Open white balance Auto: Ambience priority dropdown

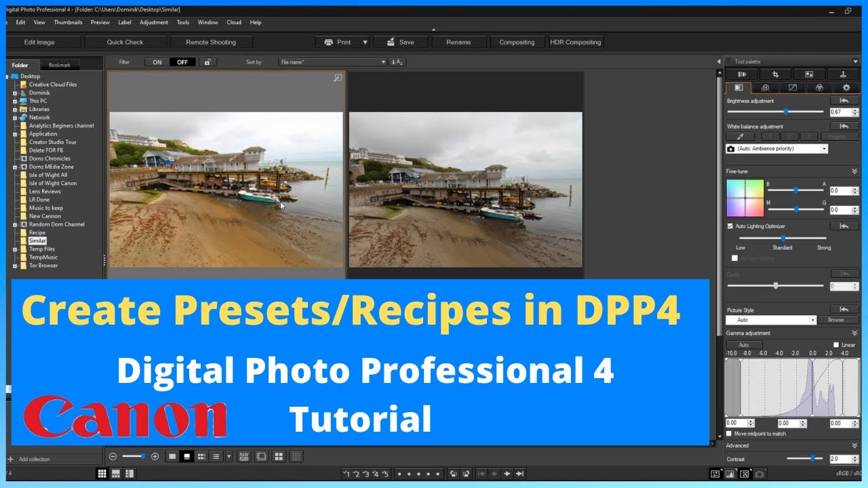tap(777, 148)
